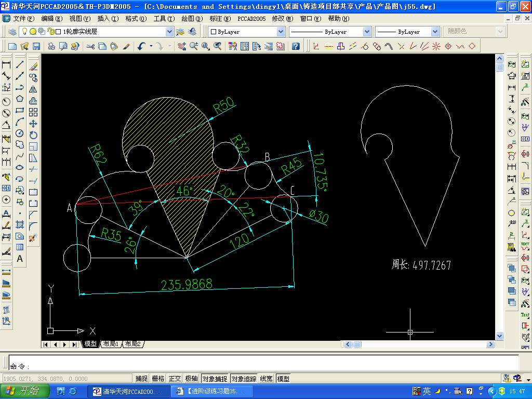Click the first-tab navigation arrow button

(46, 344)
